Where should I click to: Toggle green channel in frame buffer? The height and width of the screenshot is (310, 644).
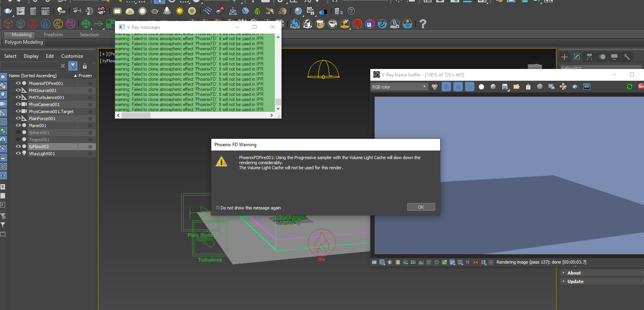tap(458, 87)
